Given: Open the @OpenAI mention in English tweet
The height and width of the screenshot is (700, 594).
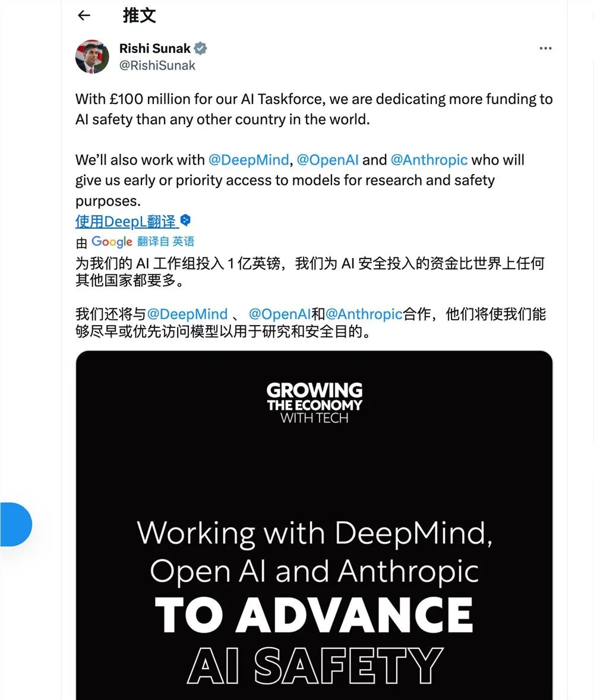Looking at the screenshot, I should pyautogui.click(x=327, y=160).
